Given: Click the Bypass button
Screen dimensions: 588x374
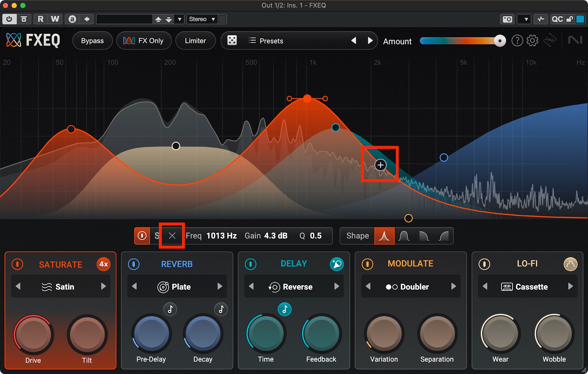Looking at the screenshot, I should point(92,41).
